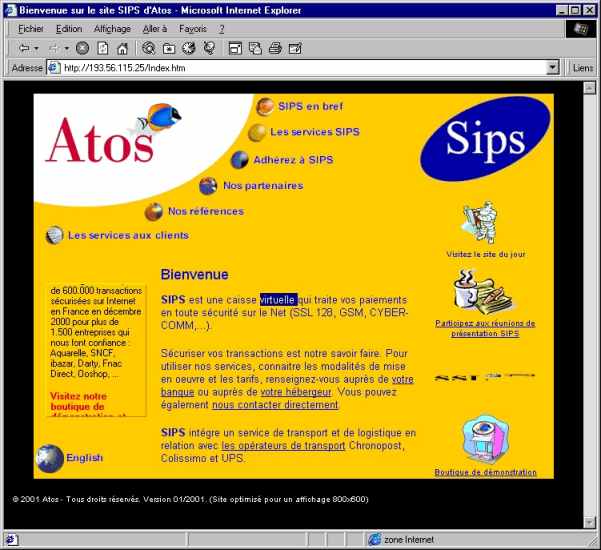This screenshot has width=601, height=550.
Task: Open the Favoris menu
Action: [x=193, y=29]
